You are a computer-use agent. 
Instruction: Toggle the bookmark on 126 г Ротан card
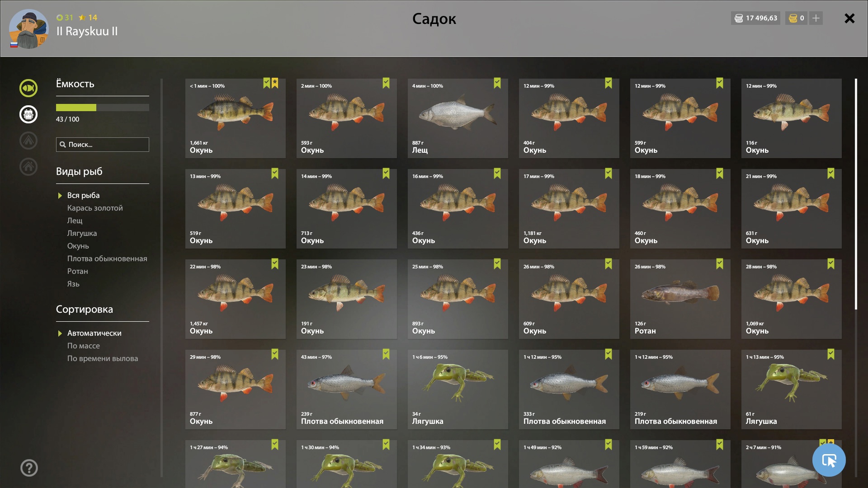tap(720, 264)
